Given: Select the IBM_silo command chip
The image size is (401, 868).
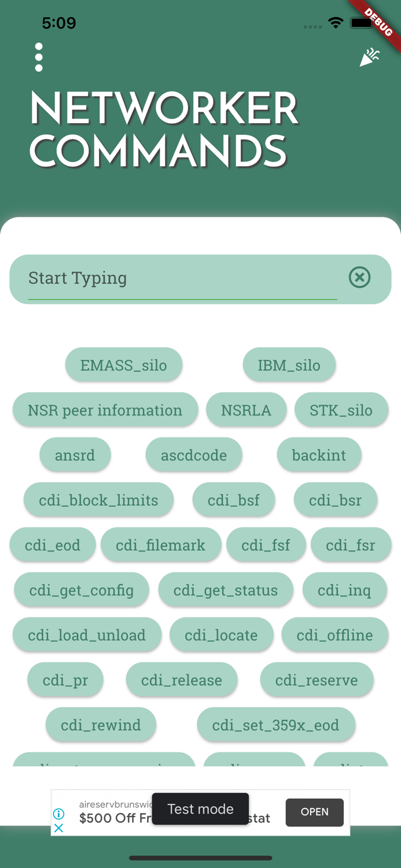Looking at the screenshot, I should (x=289, y=365).
